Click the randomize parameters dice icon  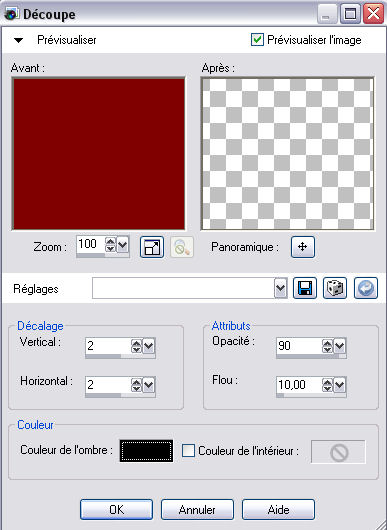[335, 288]
